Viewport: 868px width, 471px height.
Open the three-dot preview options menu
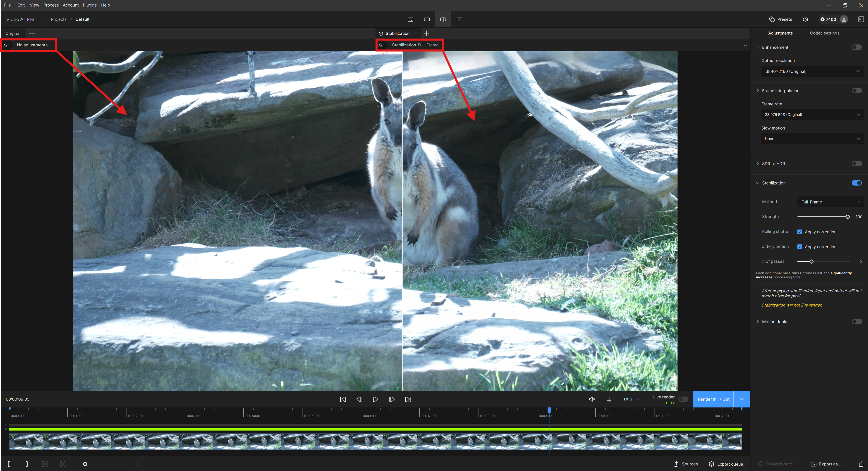pos(745,45)
